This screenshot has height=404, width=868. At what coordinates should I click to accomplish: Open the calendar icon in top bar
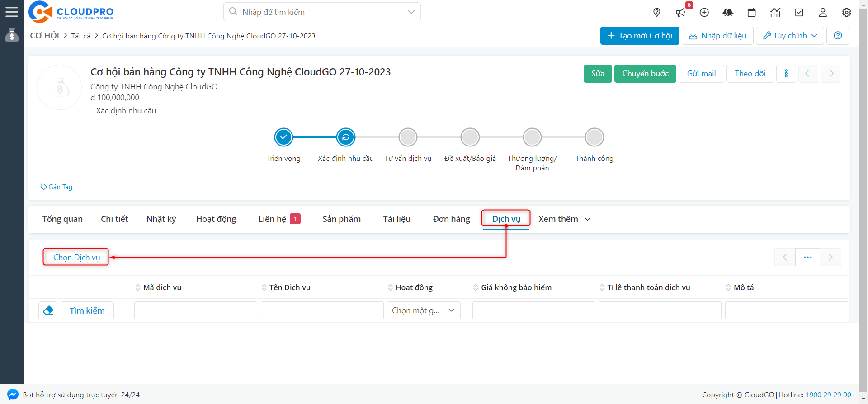click(x=752, y=13)
